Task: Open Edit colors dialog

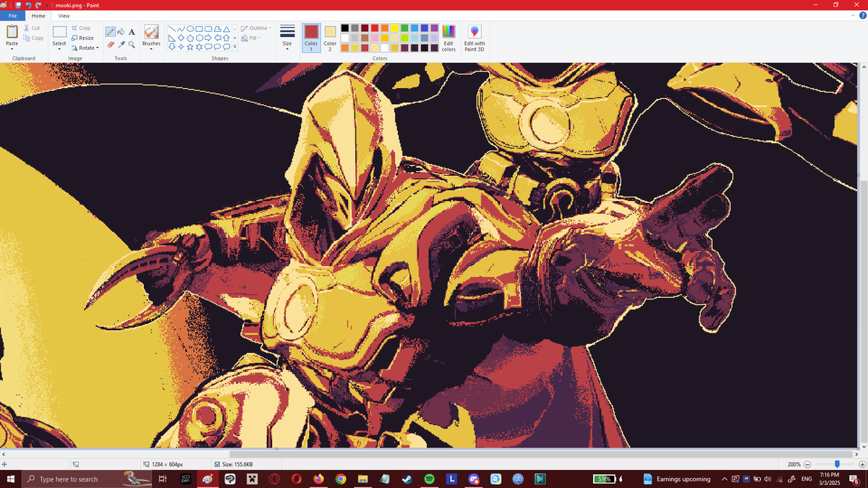Action: point(448,38)
